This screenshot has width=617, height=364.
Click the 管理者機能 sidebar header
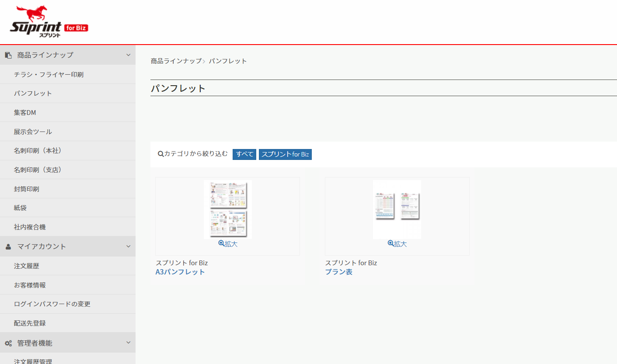point(68,343)
